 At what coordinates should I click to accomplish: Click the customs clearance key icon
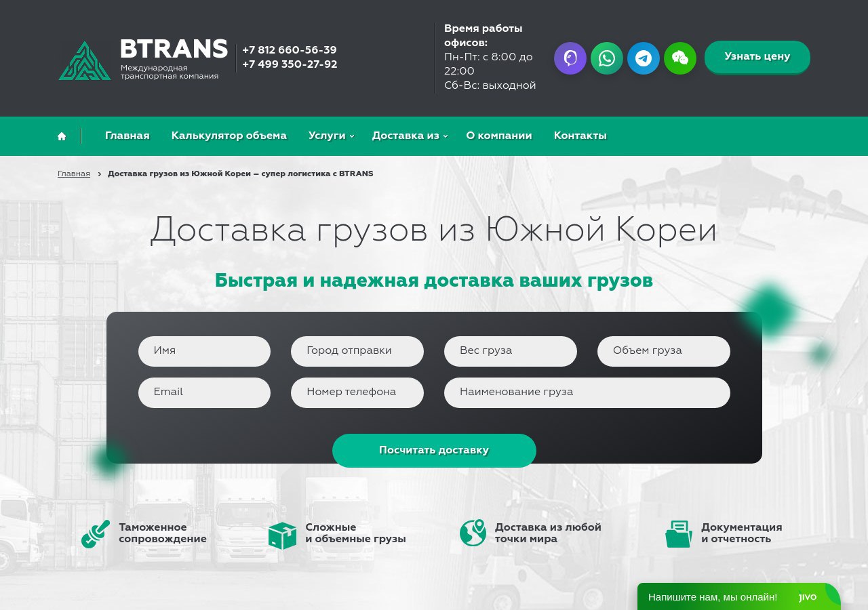click(x=95, y=533)
